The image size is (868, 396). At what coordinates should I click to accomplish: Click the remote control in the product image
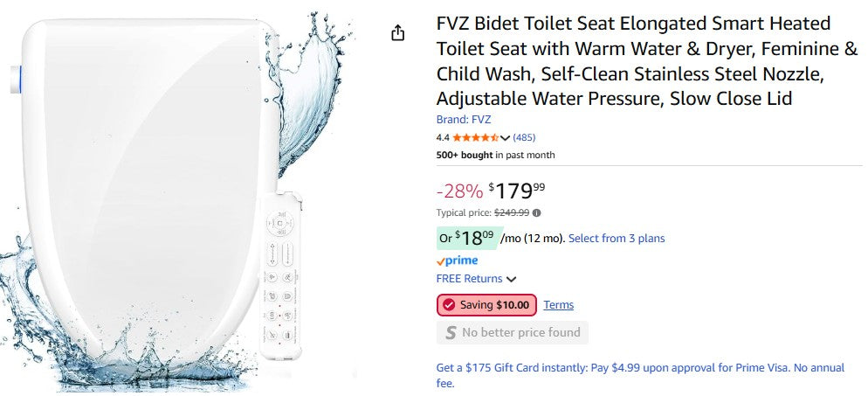284,275
